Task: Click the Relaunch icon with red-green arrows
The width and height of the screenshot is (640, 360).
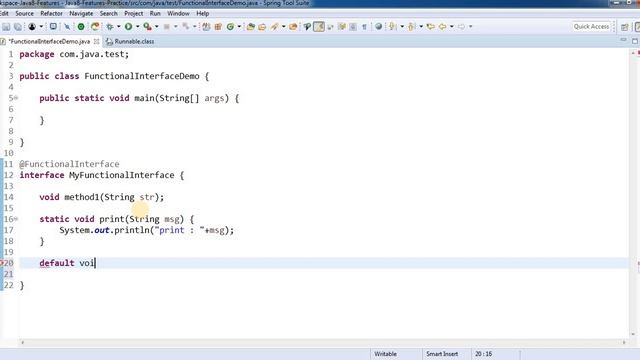Action: click(95, 27)
